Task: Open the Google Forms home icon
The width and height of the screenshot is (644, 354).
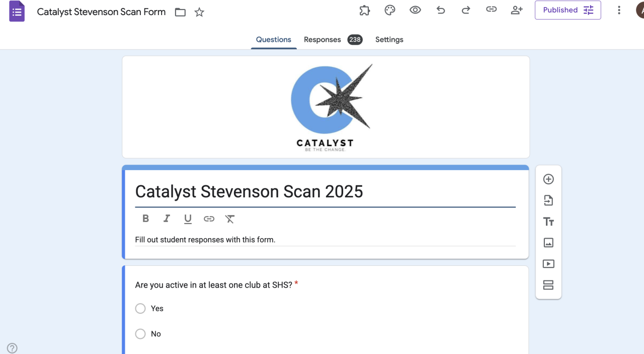Action: click(x=17, y=12)
